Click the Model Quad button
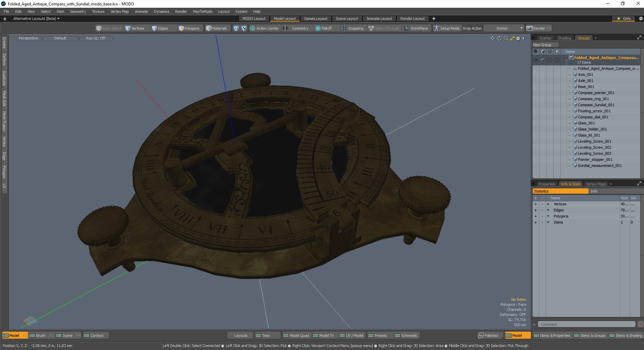The image size is (644, 350). point(296,336)
